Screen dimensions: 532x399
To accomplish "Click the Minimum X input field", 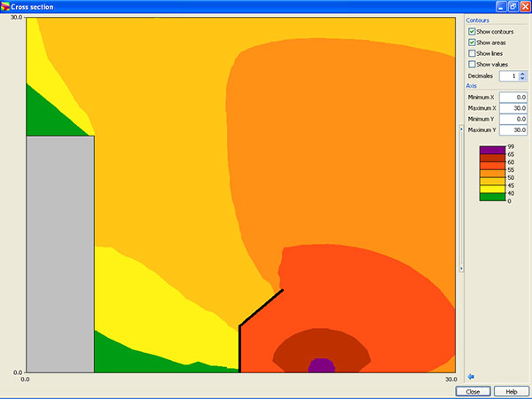I will [x=513, y=97].
